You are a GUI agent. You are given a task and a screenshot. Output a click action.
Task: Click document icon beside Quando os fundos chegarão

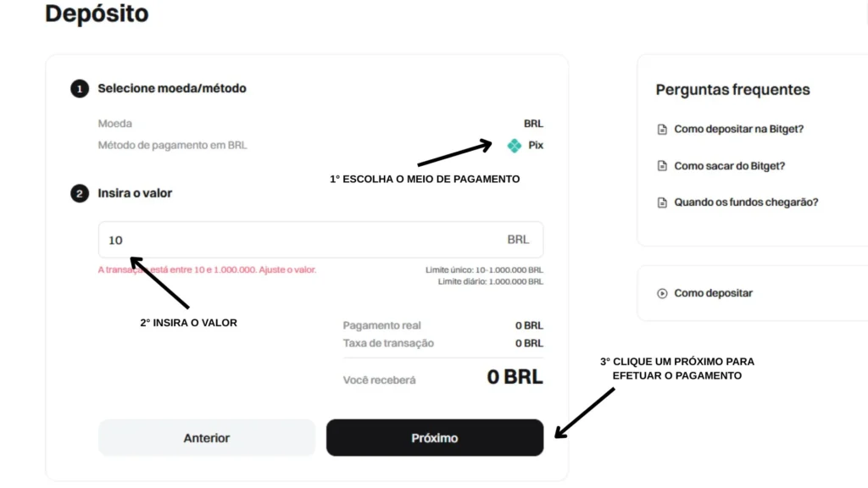point(662,202)
